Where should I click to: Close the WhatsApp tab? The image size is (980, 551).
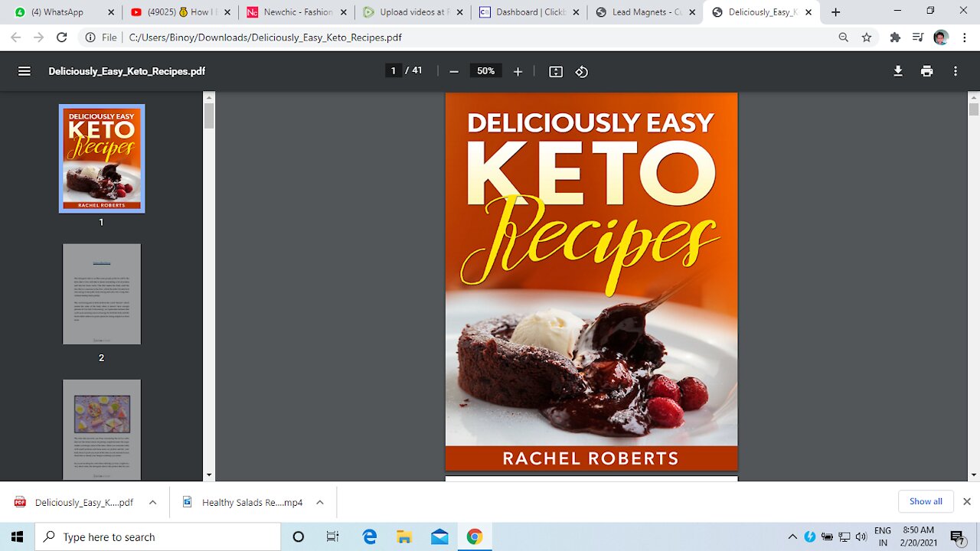[111, 12]
